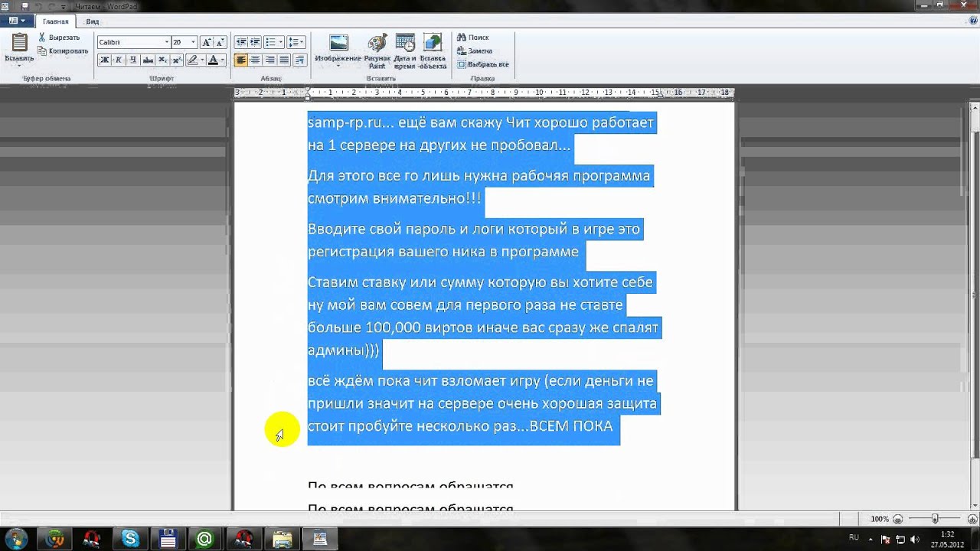This screenshot has height=551, width=980.
Task: Open Find (Поиск) tool
Action: tap(472, 37)
